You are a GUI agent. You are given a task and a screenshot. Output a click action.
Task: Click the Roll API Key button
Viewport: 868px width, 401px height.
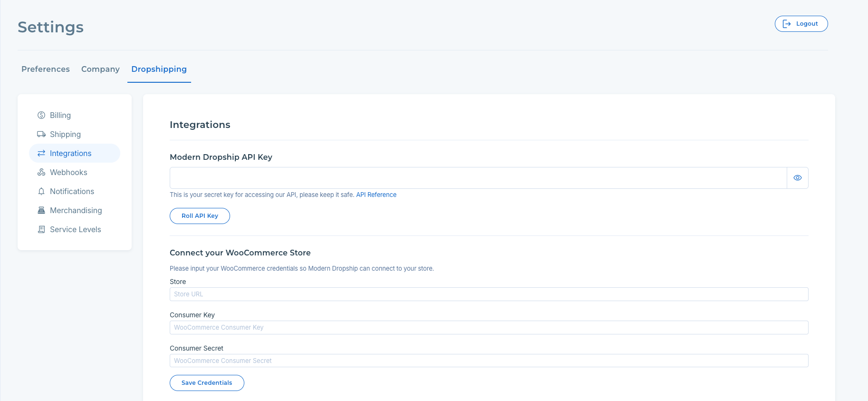tap(200, 216)
